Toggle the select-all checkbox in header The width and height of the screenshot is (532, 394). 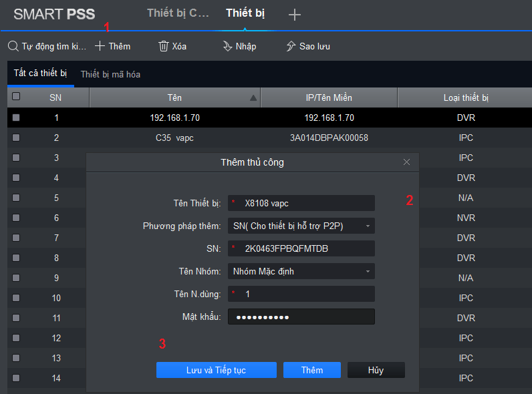[x=16, y=96]
